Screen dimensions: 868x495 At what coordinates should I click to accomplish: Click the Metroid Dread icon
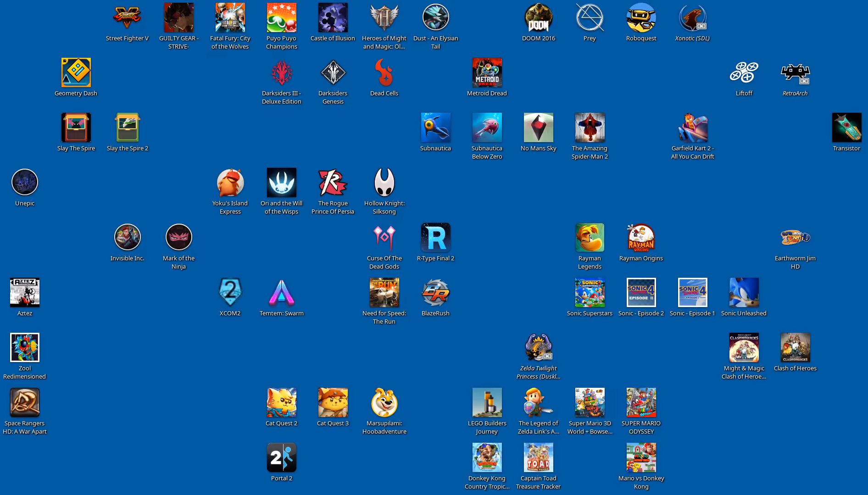(x=487, y=72)
